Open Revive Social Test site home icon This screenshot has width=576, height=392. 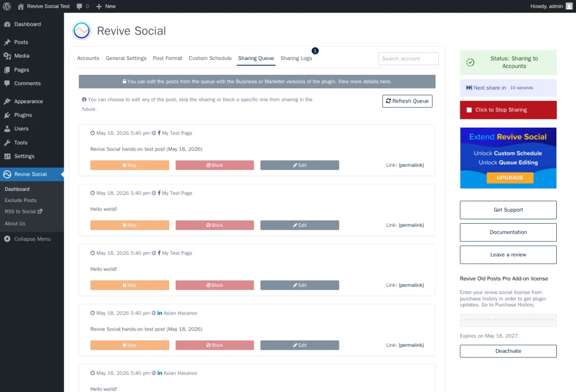[21, 6]
